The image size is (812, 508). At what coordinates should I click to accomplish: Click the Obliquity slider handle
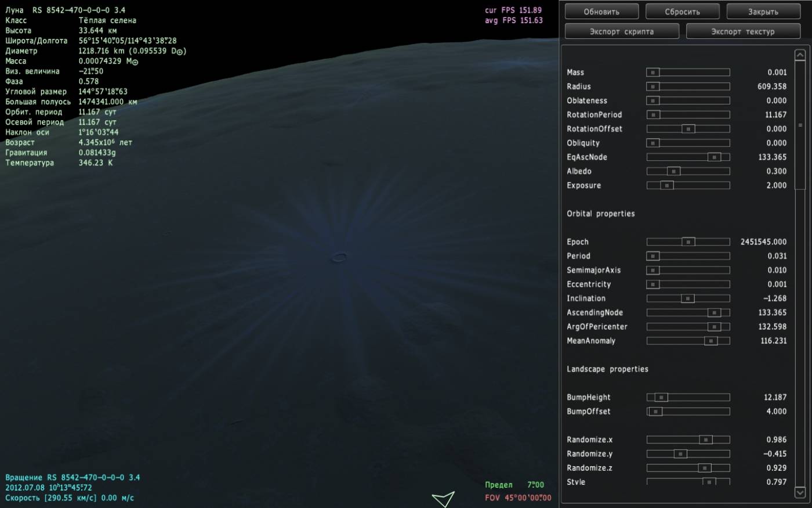click(x=653, y=143)
